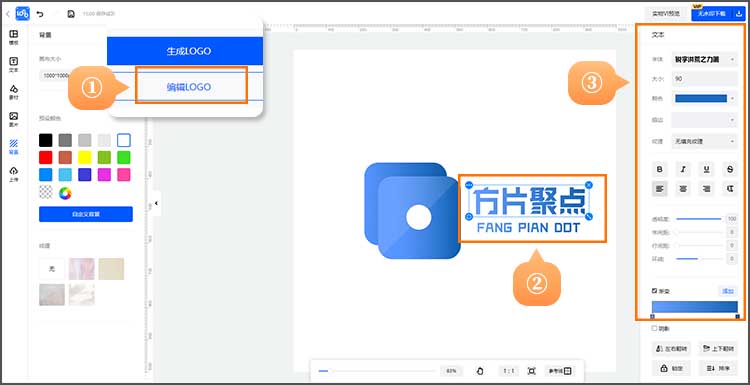Select the pink marble texture

(x=81, y=269)
